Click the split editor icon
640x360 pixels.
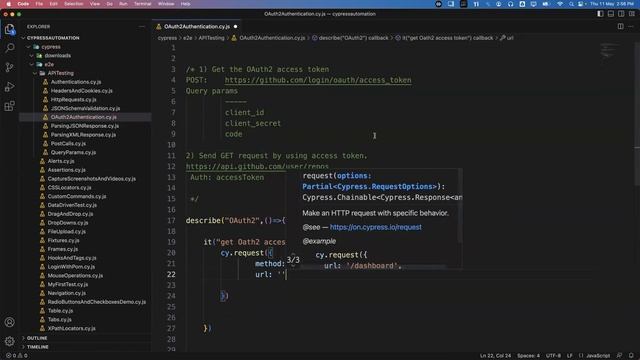pos(620,27)
